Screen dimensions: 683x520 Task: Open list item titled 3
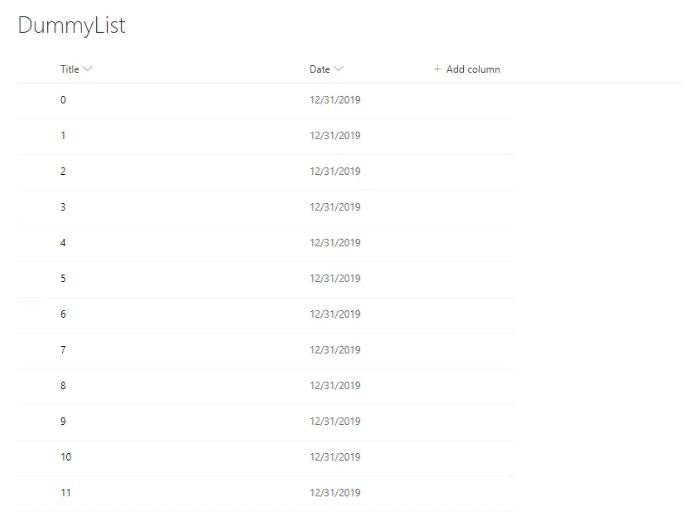(63, 207)
